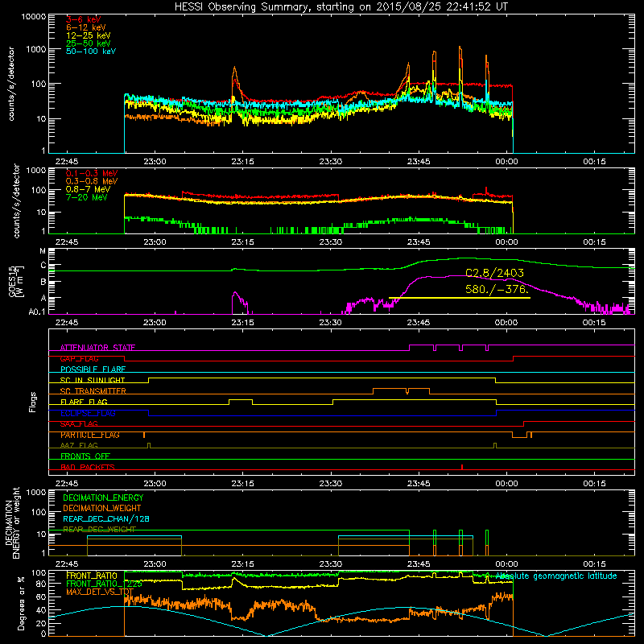Click the red BAD_PACKETS marker near 23:52
644x644 pixels.
[462, 467]
